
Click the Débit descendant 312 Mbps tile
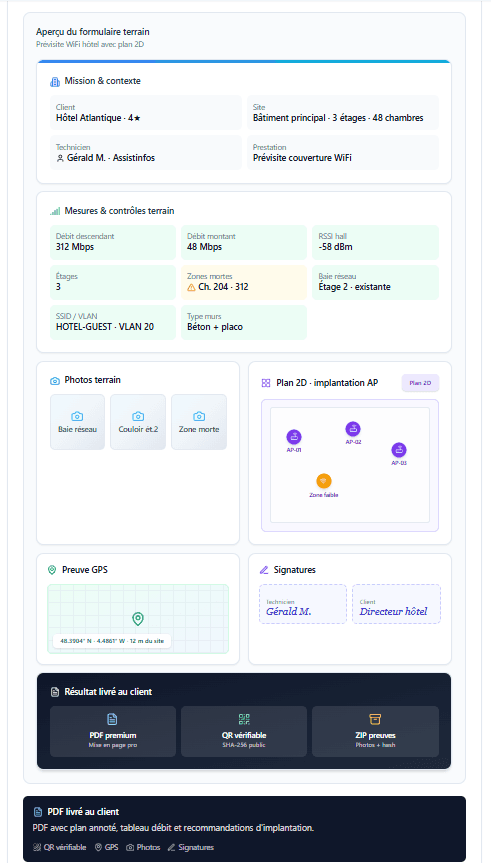tap(113, 242)
